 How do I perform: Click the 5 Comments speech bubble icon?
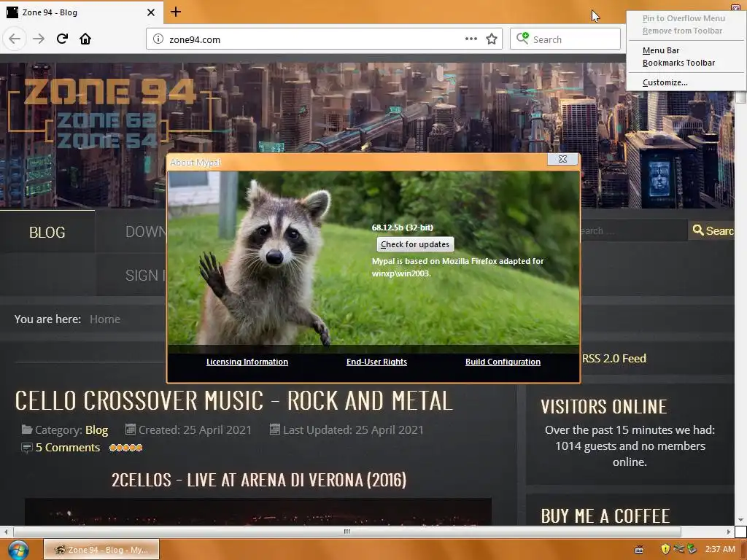click(27, 448)
